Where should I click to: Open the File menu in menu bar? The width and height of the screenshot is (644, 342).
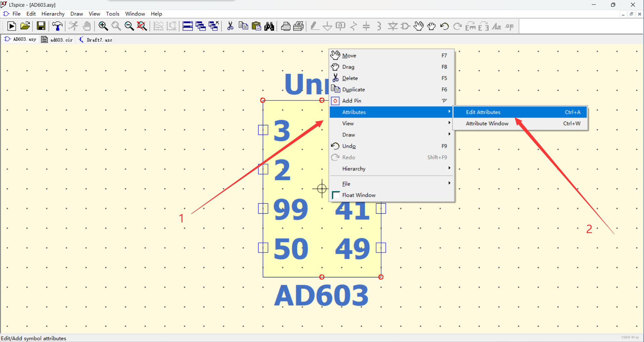(16, 14)
